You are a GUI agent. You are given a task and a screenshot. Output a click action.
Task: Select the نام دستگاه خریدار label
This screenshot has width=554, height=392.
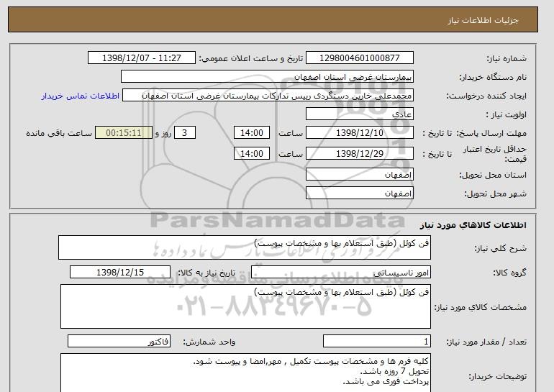pos(493,77)
